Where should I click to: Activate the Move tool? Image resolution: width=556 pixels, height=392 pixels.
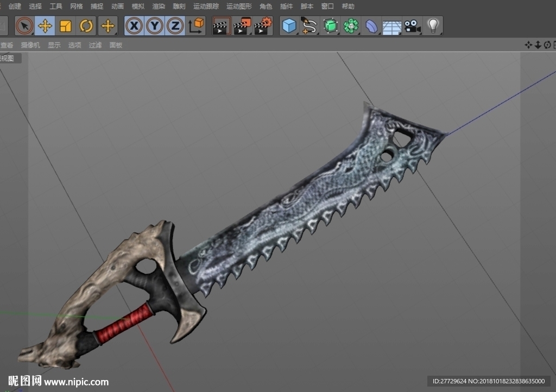point(45,26)
